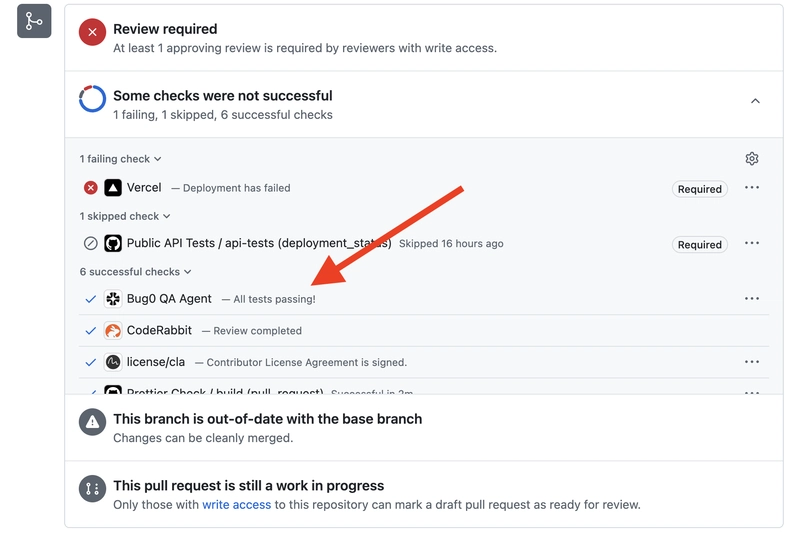
Task: Click the Required badge on the Vercel row
Action: (x=699, y=189)
